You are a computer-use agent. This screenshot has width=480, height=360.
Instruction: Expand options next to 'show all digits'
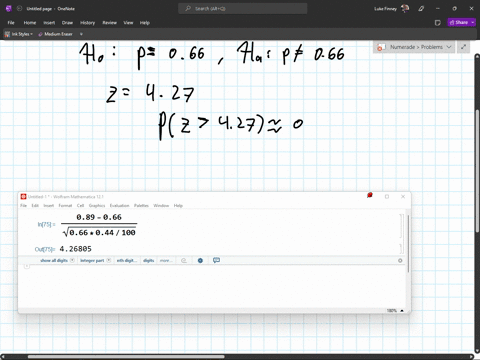[72, 260]
